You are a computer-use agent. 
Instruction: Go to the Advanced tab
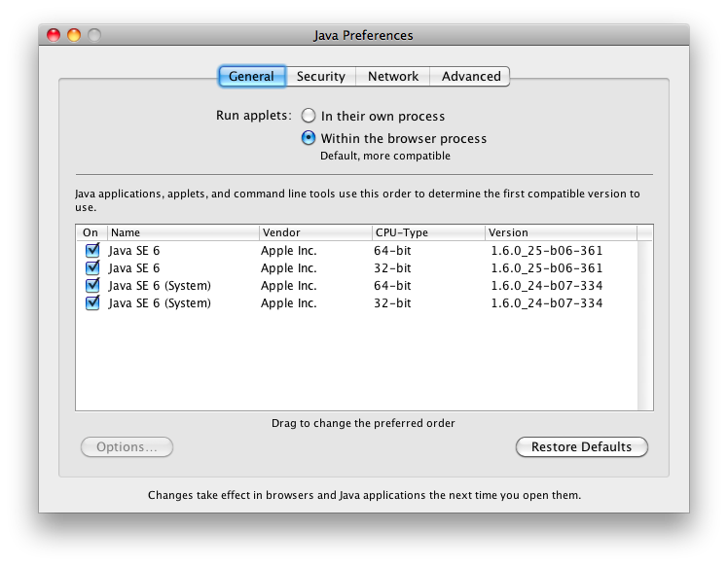(471, 76)
